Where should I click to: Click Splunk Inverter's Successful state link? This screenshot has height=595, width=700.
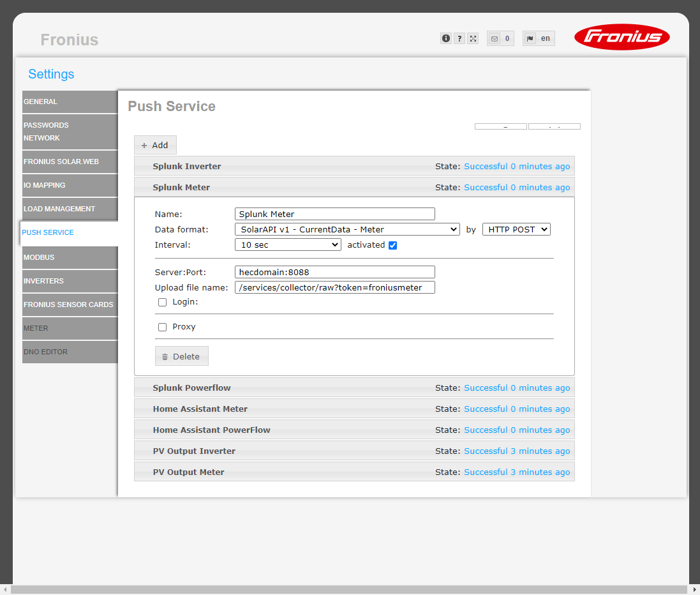click(517, 166)
